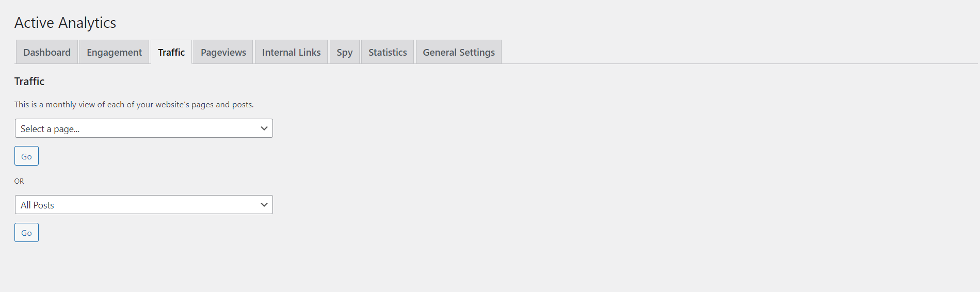Open the 'Select a page...' dropdown
The width and height of the screenshot is (980, 292).
[143, 128]
